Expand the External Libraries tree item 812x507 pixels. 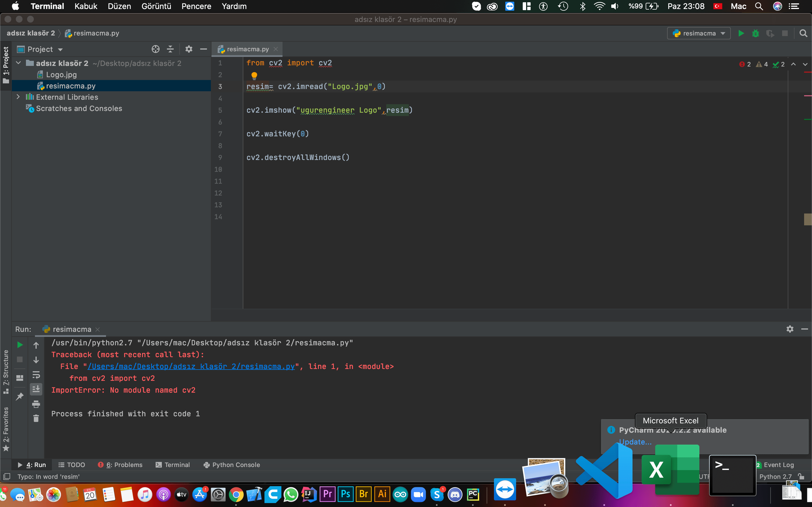coord(17,97)
